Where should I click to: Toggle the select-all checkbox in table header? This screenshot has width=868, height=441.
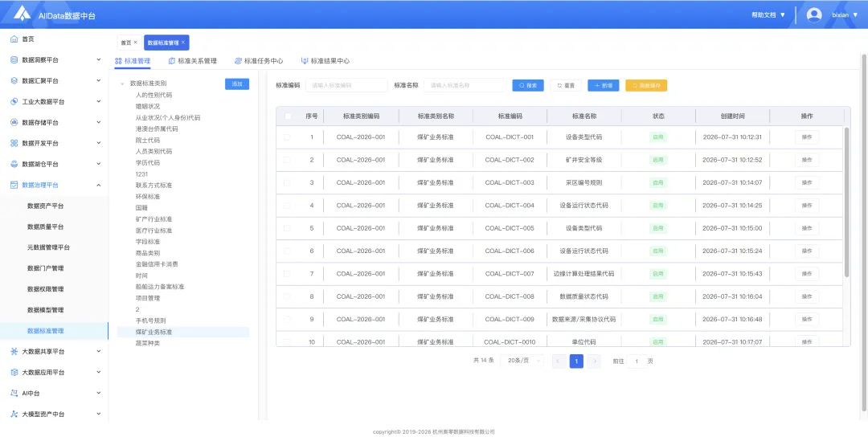pyautogui.click(x=287, y=116)
